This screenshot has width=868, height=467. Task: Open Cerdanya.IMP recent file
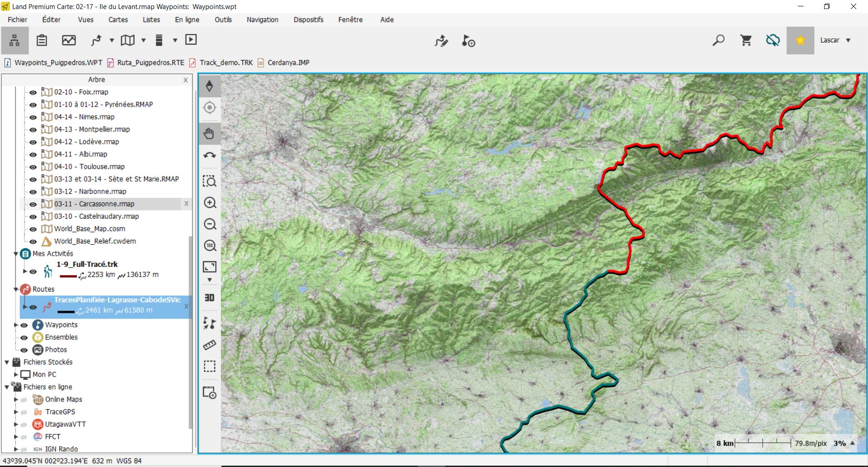coord(283,63)
